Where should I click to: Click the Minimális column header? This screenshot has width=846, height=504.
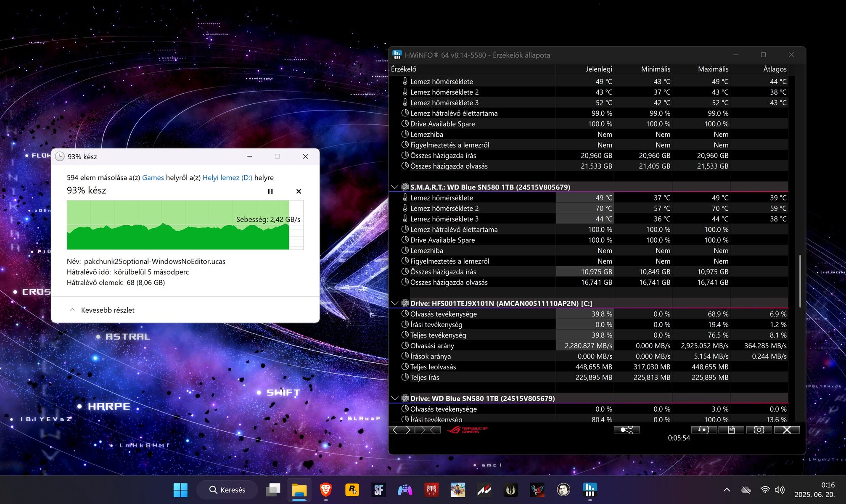click(643, 69)
